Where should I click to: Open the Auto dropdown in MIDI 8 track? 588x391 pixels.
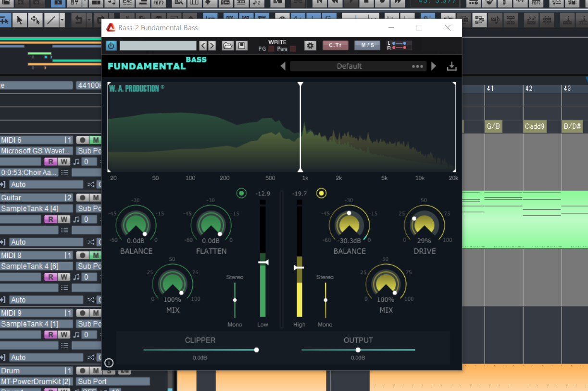46,300
